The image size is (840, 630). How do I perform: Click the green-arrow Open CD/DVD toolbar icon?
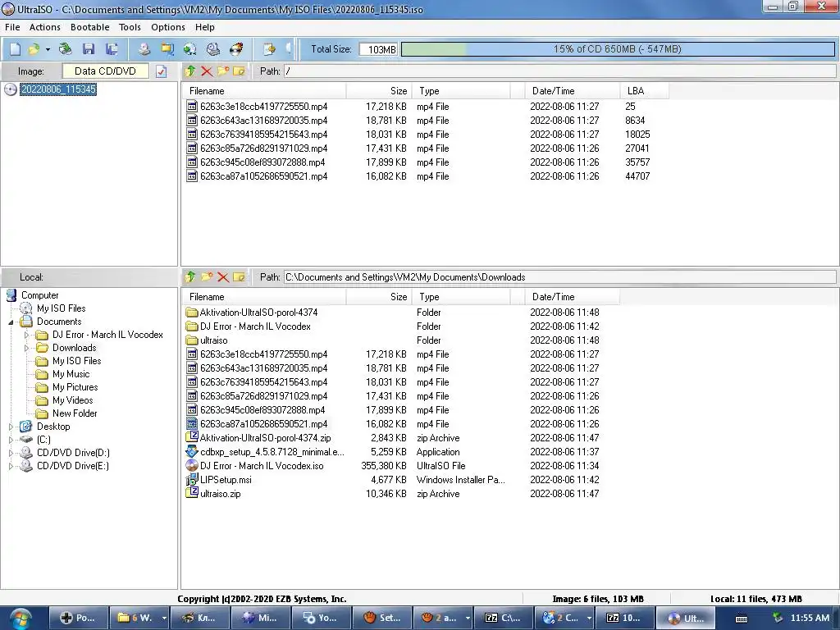pos(66,49)
